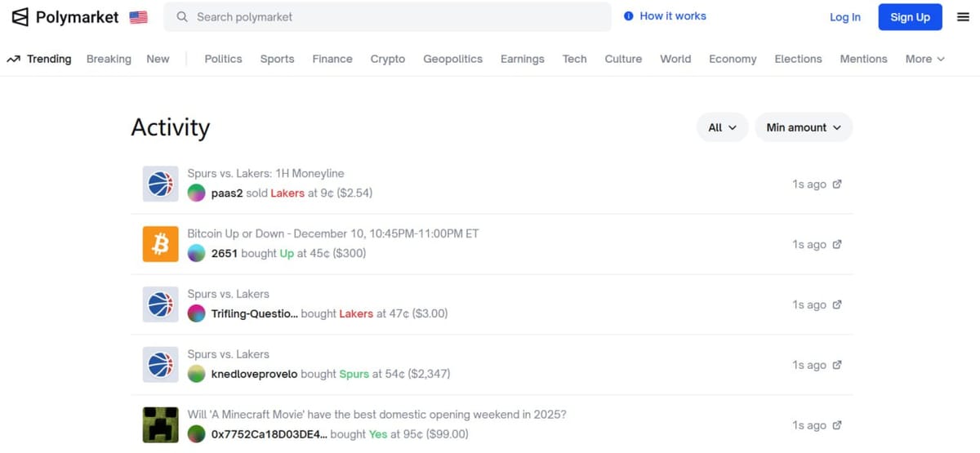
Task: Go to the Crypto category
Action: (387, 59)
